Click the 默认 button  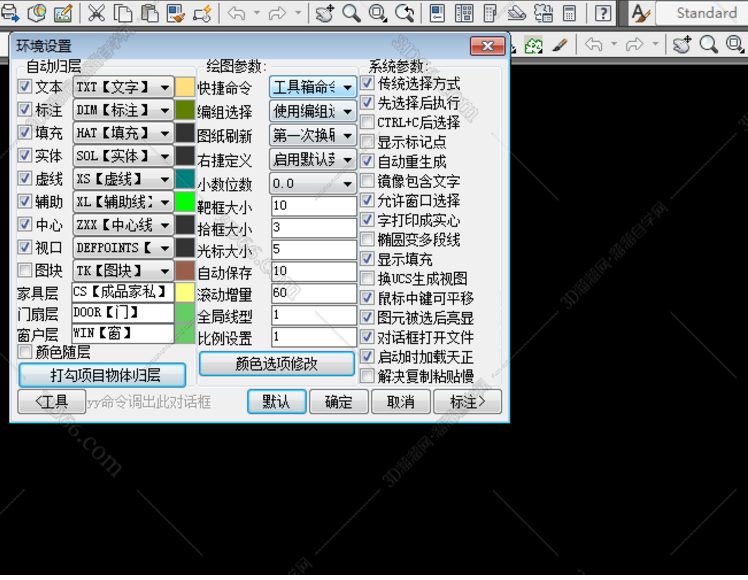click(x=277, y=402)
